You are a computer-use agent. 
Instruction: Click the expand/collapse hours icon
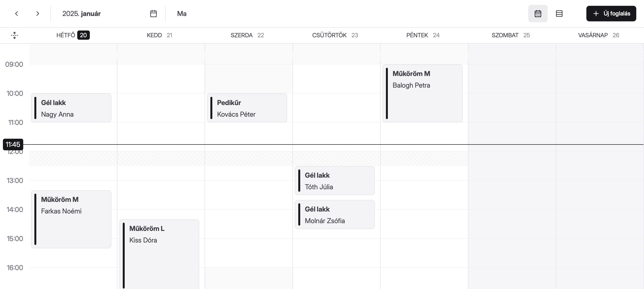point(15,35)
